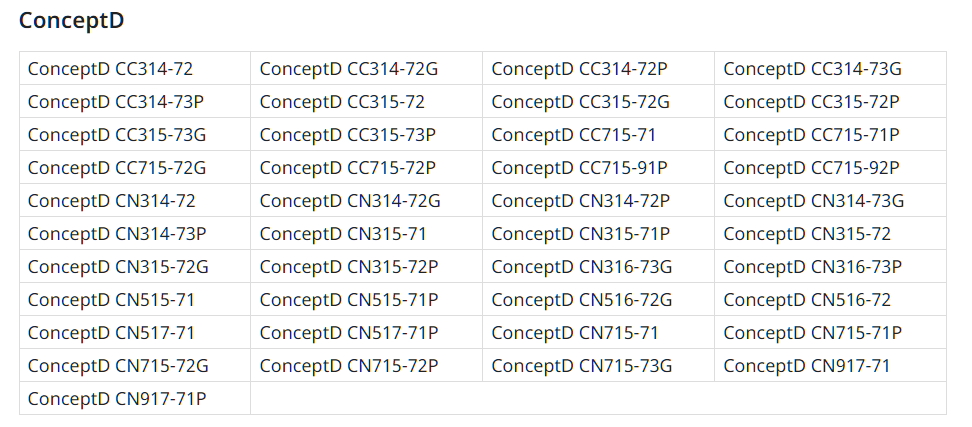Select the ConceptD CC314-72 cell

coord(135,68)
